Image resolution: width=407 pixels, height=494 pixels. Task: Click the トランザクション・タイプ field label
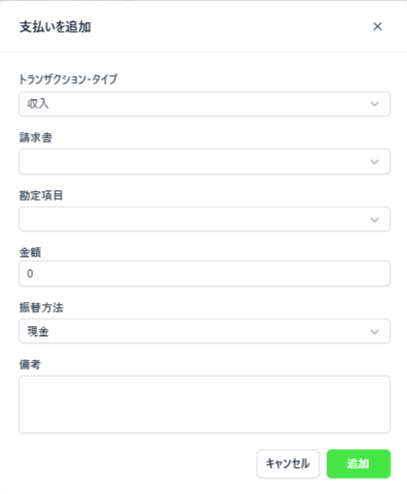pyautogui.click(x=68, y=79)
